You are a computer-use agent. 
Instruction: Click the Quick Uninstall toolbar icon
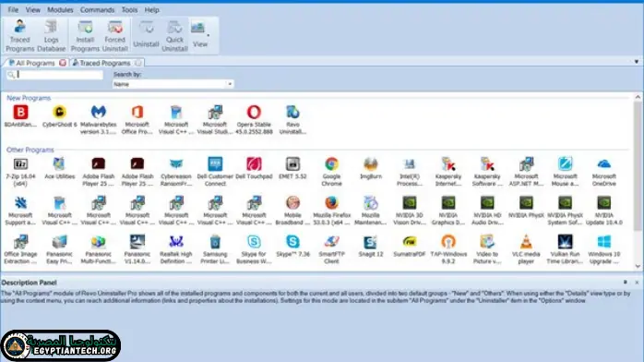point(174,36)
